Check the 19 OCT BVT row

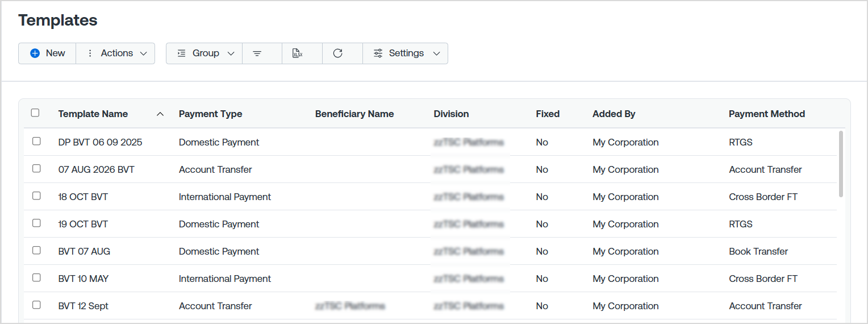click(36, 223)
